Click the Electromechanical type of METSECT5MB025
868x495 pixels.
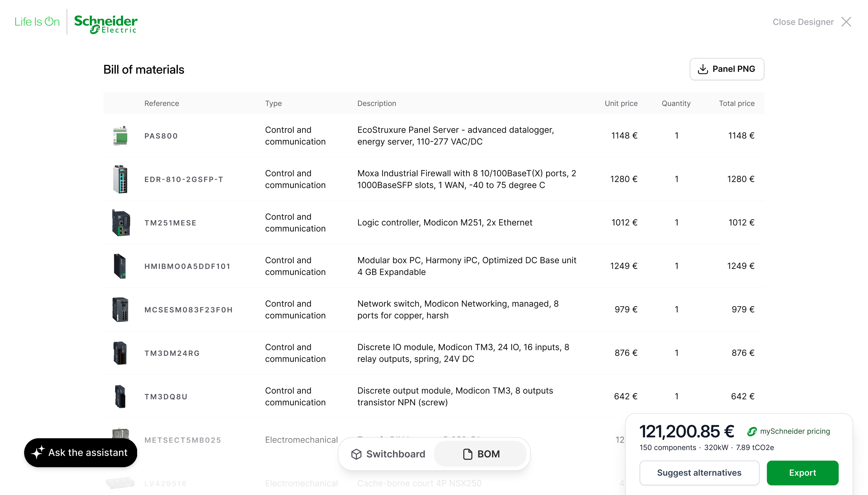point(301,440)
